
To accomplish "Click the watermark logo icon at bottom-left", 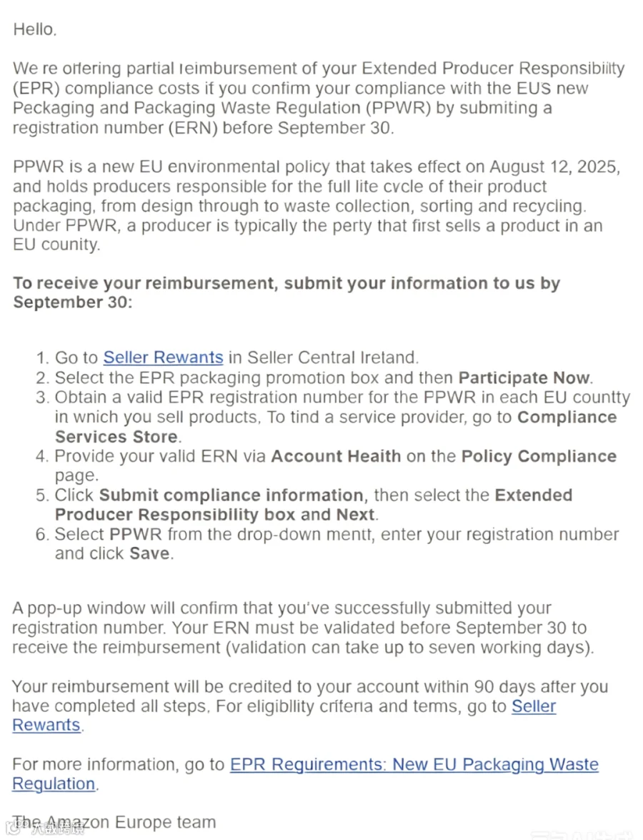I will point(14,829).
